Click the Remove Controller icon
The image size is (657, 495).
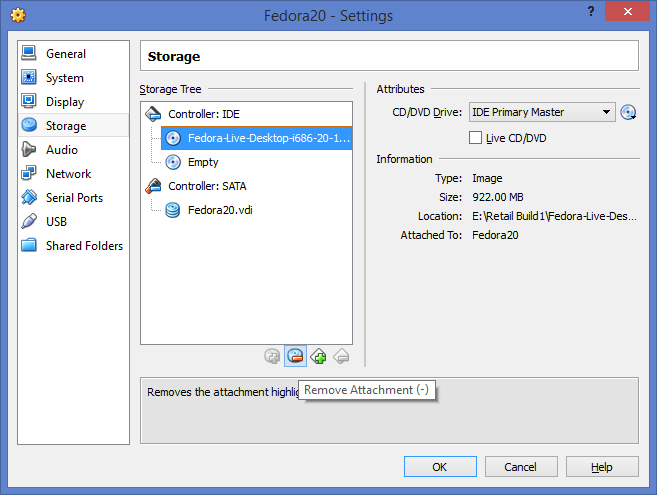(x=341, y=357)
